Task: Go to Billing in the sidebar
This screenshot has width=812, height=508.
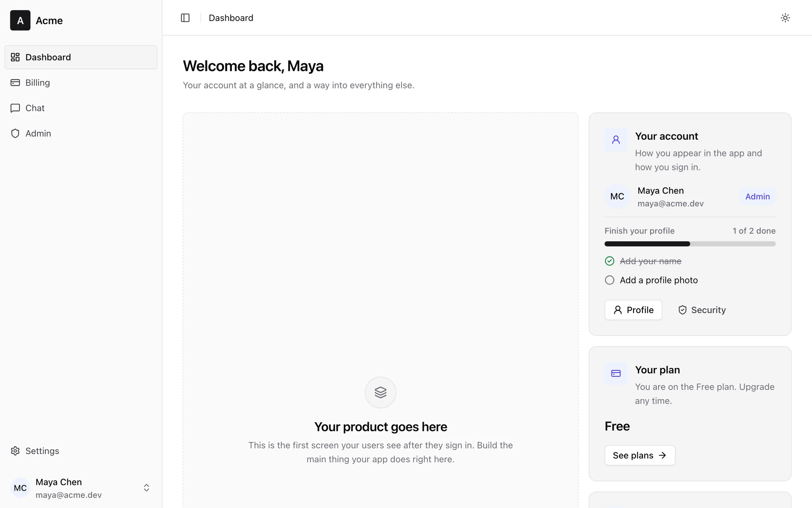Action: (x=81, y=83)
